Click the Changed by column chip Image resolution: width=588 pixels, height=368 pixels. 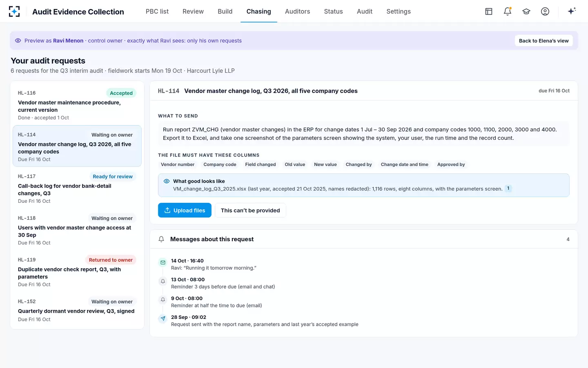tap(359, 164)
